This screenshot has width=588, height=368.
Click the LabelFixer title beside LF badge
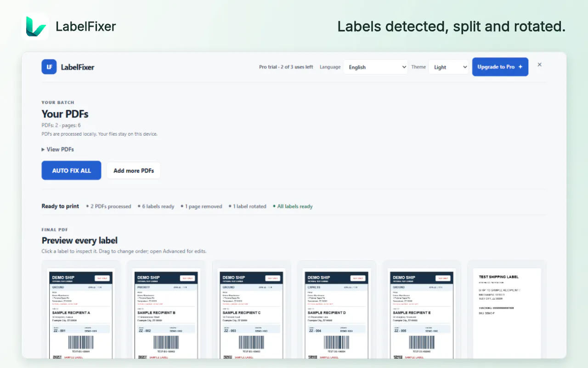[x=78, y=67]
